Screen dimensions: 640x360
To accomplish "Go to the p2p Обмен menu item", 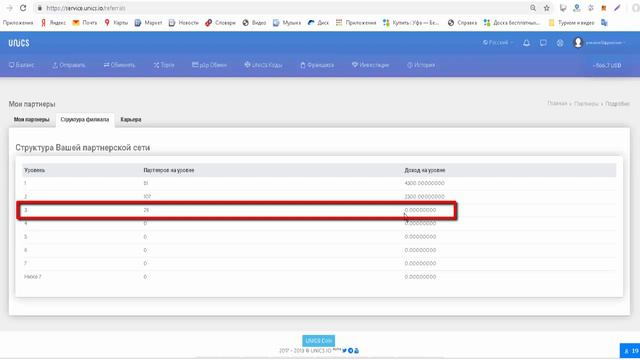I will point(209,65).
